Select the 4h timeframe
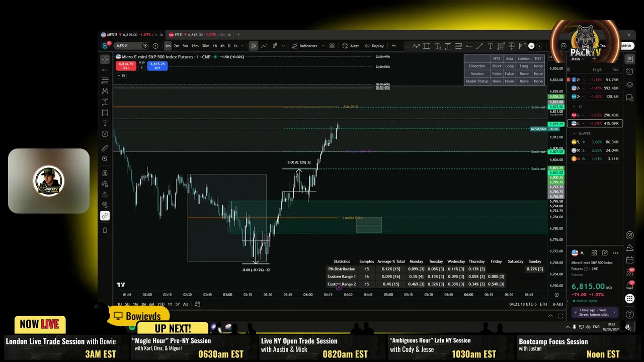Viewport: 644px width, 362px height. (222, 46)
